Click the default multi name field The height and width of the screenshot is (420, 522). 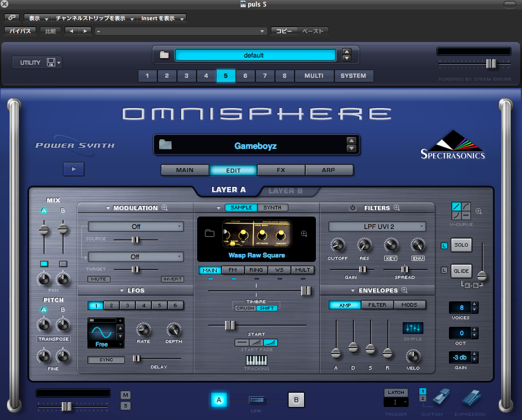(255, 55)
